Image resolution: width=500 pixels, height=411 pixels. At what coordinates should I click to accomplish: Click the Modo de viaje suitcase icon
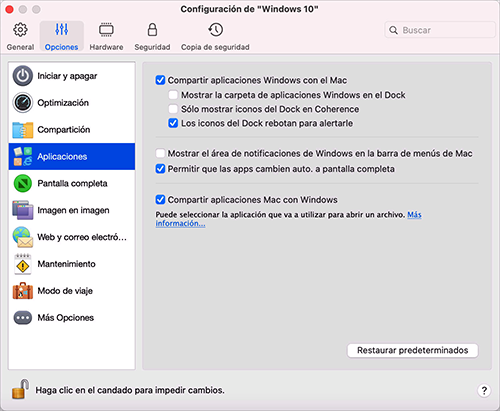click(23, 291)
